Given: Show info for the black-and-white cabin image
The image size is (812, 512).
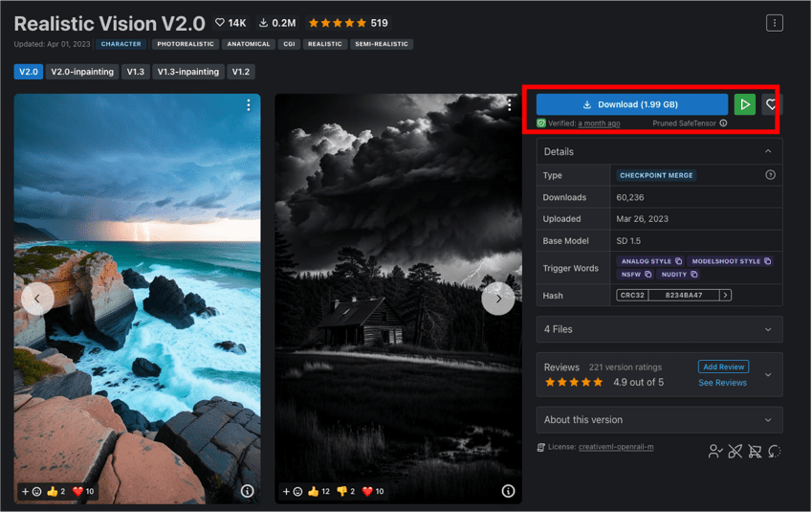Looking at the screenshot, I should (508, 491).
